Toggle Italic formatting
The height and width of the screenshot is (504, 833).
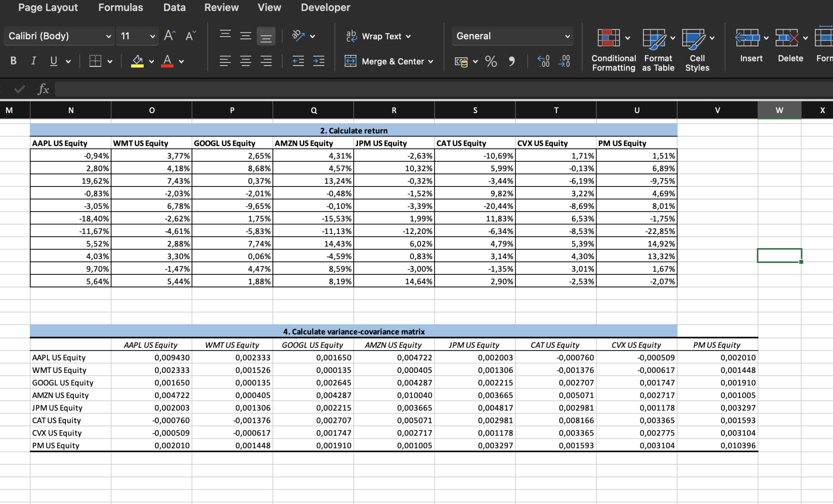click(33, 61)
